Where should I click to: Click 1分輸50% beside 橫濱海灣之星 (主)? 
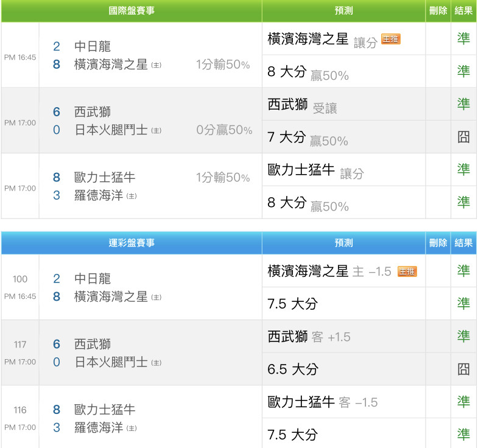coord(223,65)
